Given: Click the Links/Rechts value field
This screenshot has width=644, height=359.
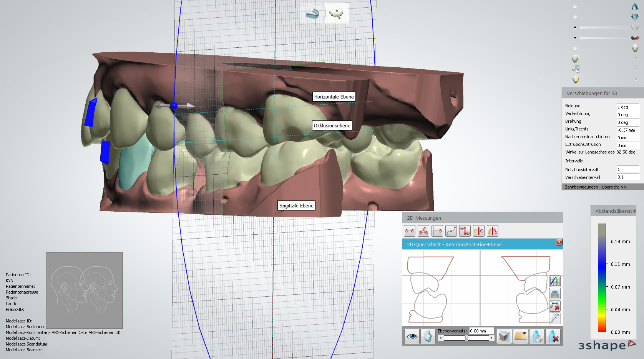Looking at the screenshot, I should pos(627,130).
